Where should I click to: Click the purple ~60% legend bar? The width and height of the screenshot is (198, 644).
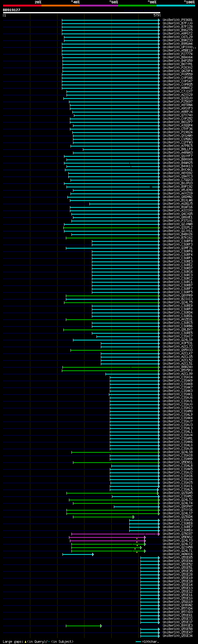click(x=99, y=6)
